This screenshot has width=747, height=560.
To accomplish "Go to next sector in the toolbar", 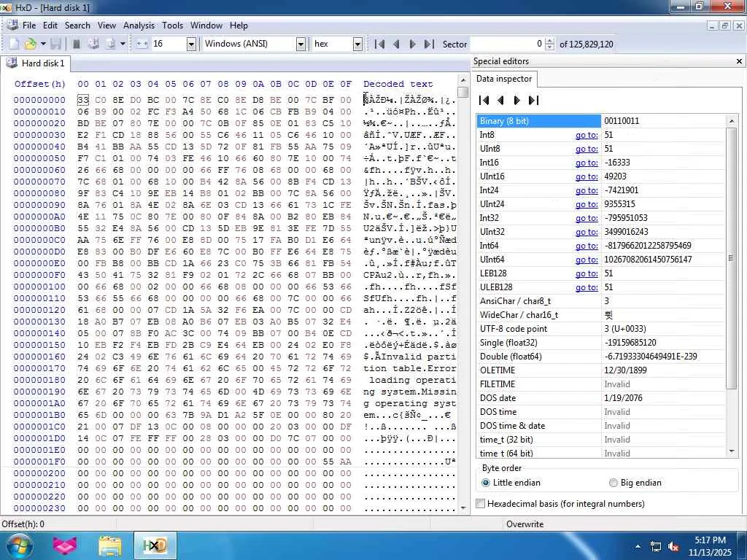I will click(413, 44).
